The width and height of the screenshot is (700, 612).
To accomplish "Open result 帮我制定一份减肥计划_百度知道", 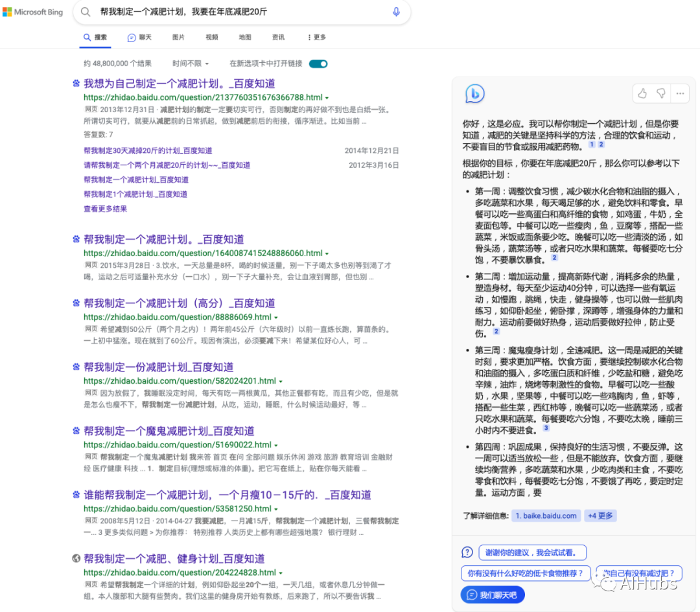I will (159, 367).
